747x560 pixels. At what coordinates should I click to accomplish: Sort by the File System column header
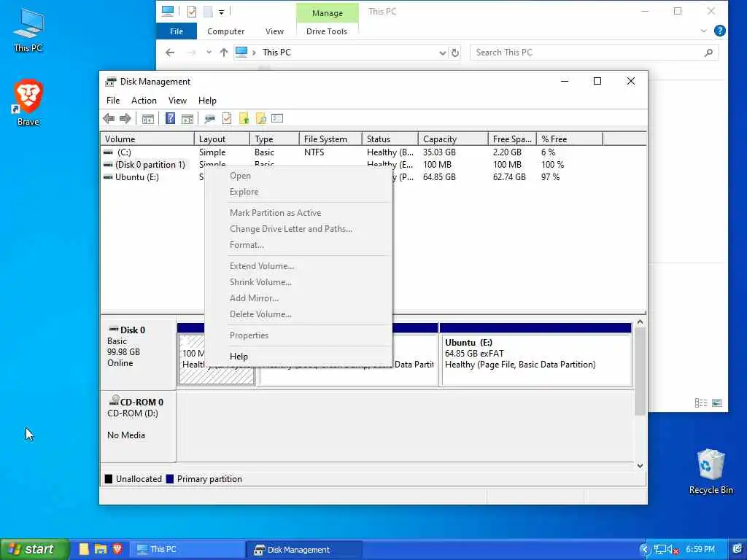point(330,139)
